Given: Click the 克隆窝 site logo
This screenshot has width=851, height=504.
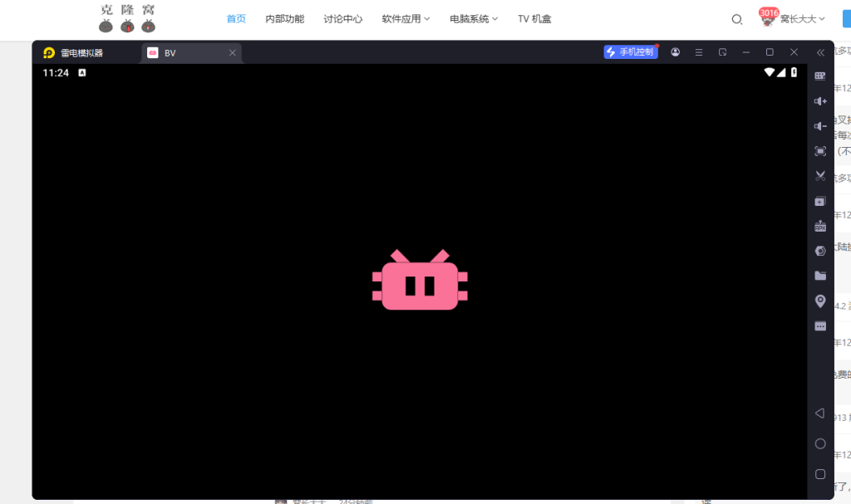Looking at the screenshot, I should tap(127, 18).
